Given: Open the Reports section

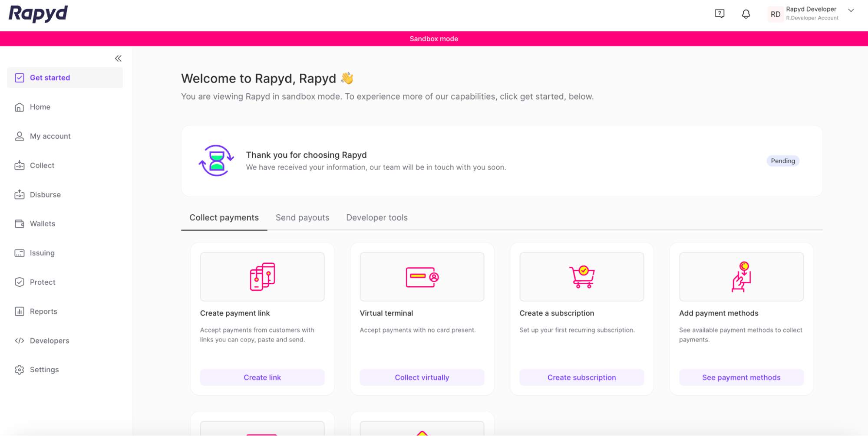Looking at the screenshot, I should [43, 311].
